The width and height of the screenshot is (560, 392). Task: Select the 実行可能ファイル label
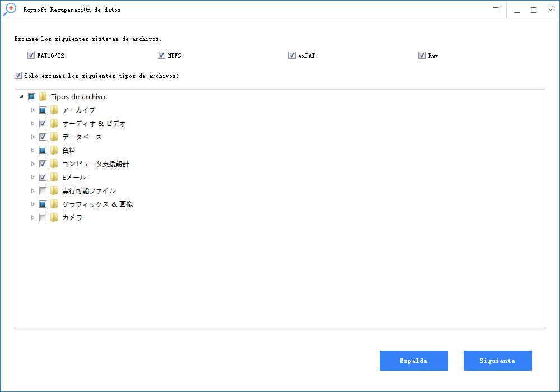(89, 190)
